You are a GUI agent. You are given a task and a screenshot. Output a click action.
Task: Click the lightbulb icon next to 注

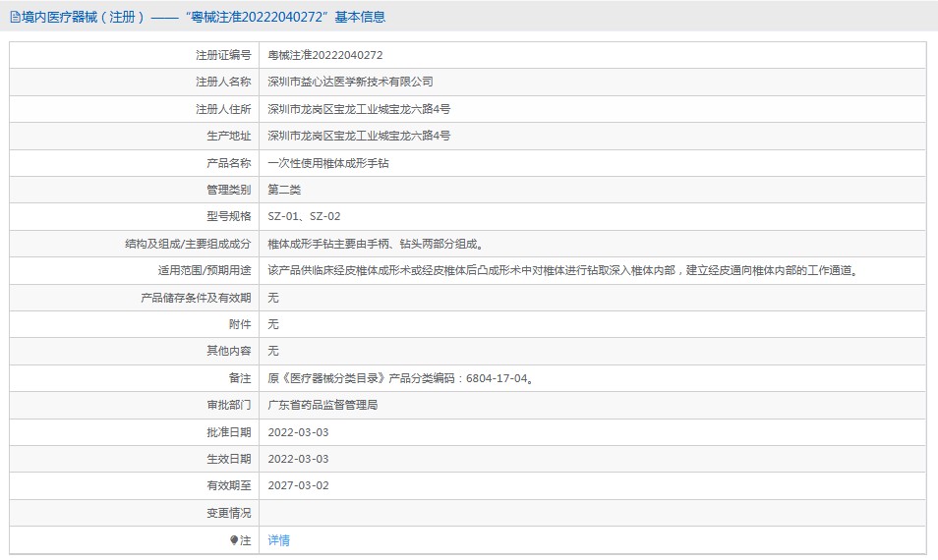pyautogui.click(x=234, y=540)
